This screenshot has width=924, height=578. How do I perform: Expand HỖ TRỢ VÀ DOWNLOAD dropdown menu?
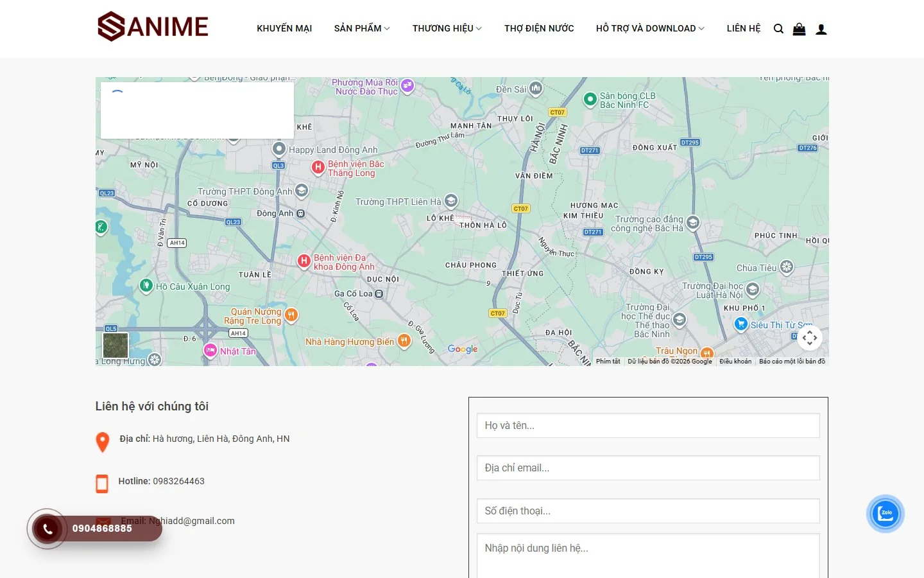click(x=650, y=28)
